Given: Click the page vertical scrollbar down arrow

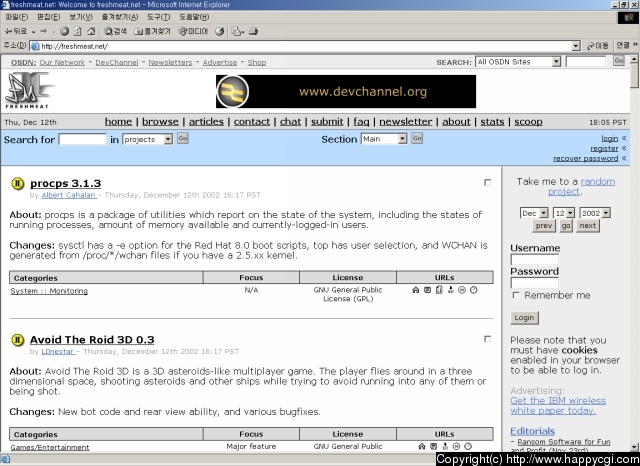Looking at the screenshot, I should pyautogui.click(x=634, y=447).
